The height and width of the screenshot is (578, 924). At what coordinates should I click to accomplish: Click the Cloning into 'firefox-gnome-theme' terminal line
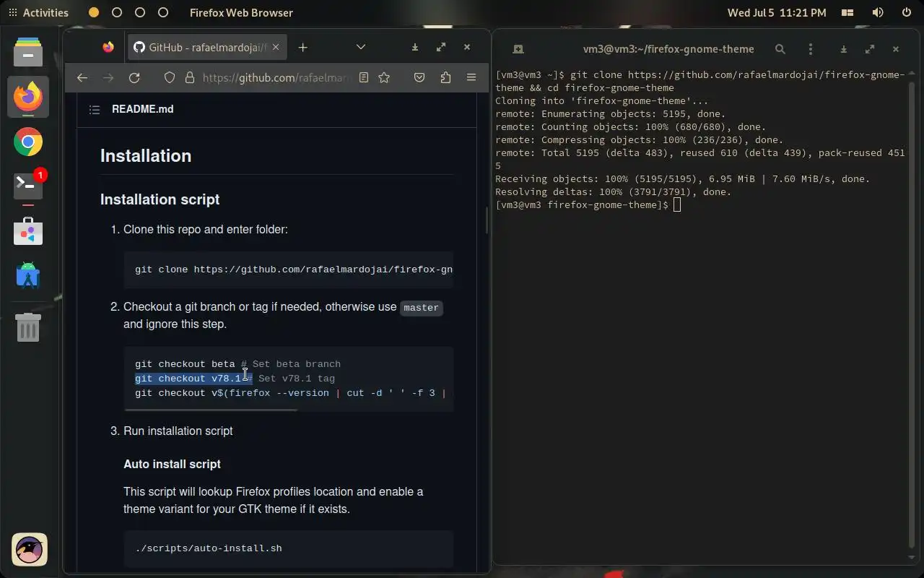(x=601, y=101)
